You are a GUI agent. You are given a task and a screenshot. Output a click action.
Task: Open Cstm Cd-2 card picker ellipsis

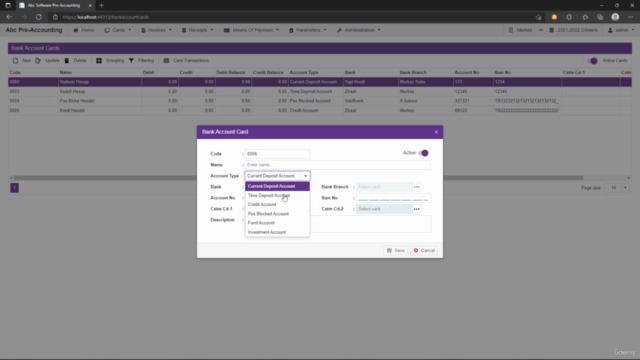tap(416, 209)
